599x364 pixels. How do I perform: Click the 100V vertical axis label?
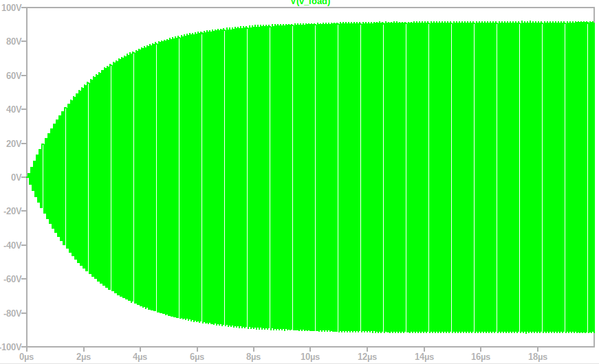tap(12, 8)
